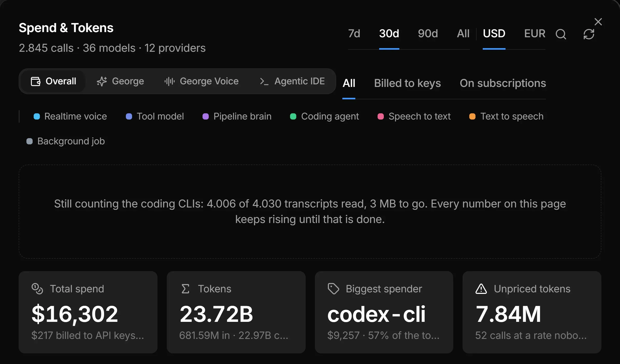The height and width of the screenshot is (364, 620).
Task: Click the codex-cli biggest spender value
Action: [376, 314]
